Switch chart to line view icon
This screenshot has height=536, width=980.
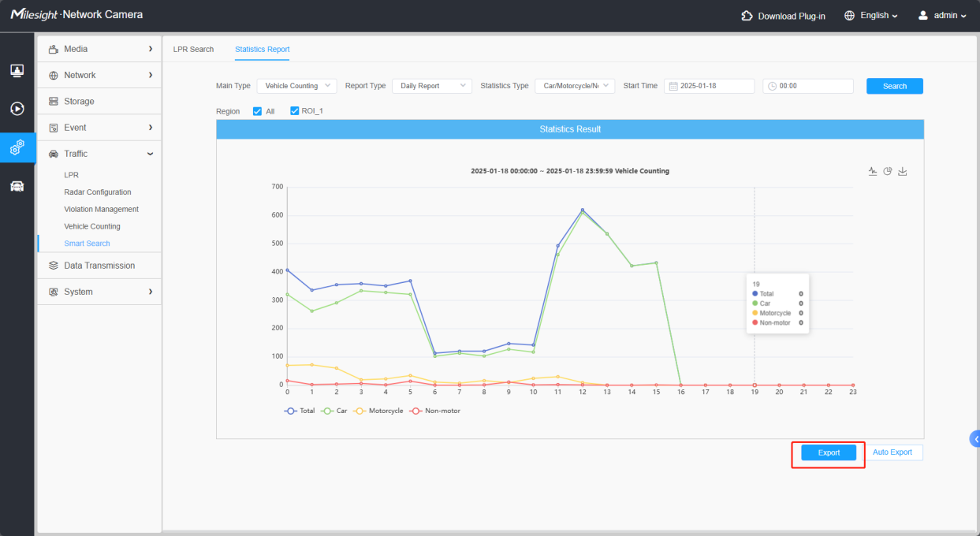pyautogui.click(x=873, y=171)
